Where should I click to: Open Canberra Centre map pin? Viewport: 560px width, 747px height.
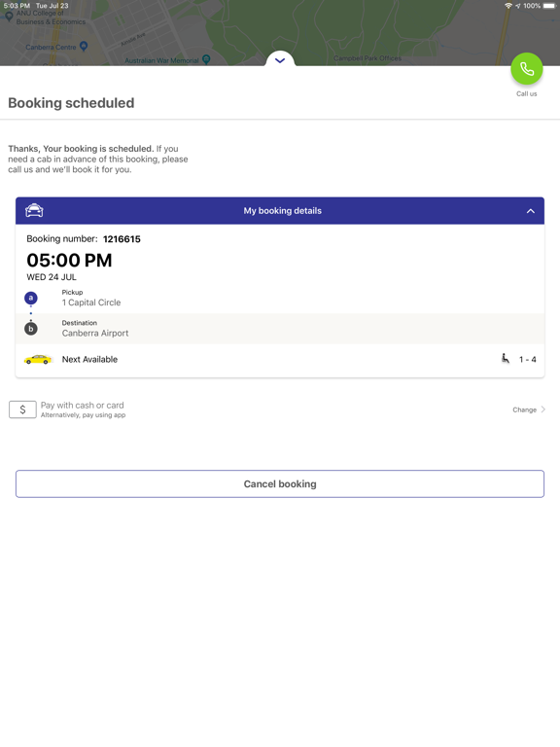(x=84, y=47)
